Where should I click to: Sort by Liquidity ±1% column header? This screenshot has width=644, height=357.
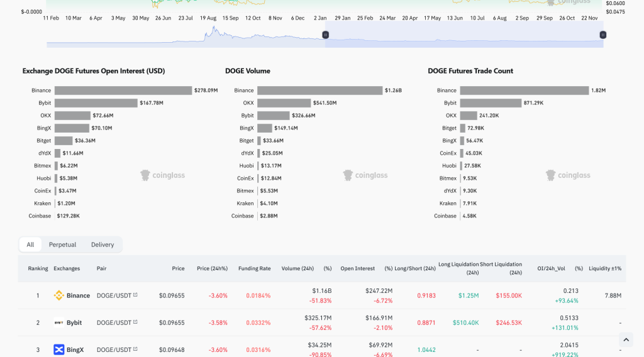tap(605, 268)
